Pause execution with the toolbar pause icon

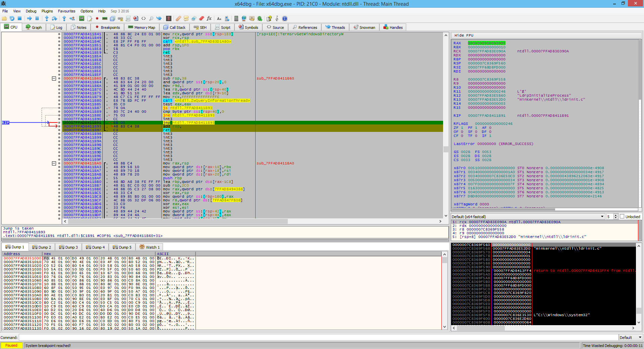click(x=37, y=18)
